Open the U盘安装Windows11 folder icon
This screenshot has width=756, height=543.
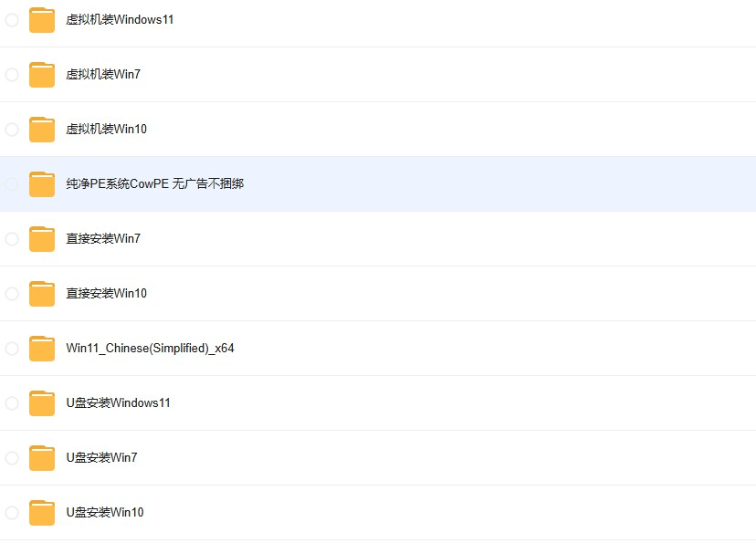click(42, 403)
